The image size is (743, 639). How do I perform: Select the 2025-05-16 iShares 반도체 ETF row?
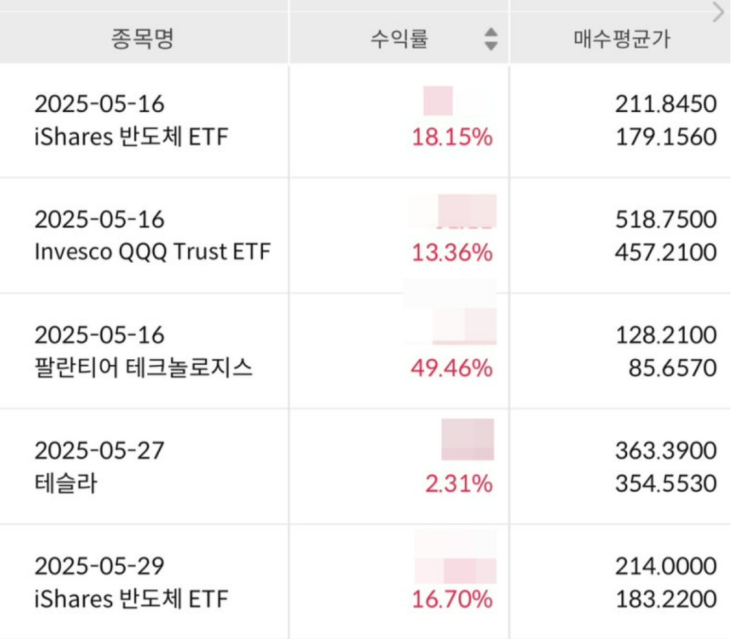click(x=365, y=120)
